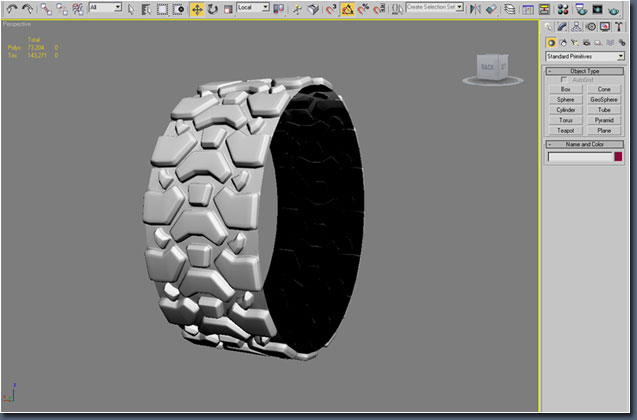Click the Plane primitive button
This screenshot has width=637, height=420.
pyautogui.click(x=604, y=131)
